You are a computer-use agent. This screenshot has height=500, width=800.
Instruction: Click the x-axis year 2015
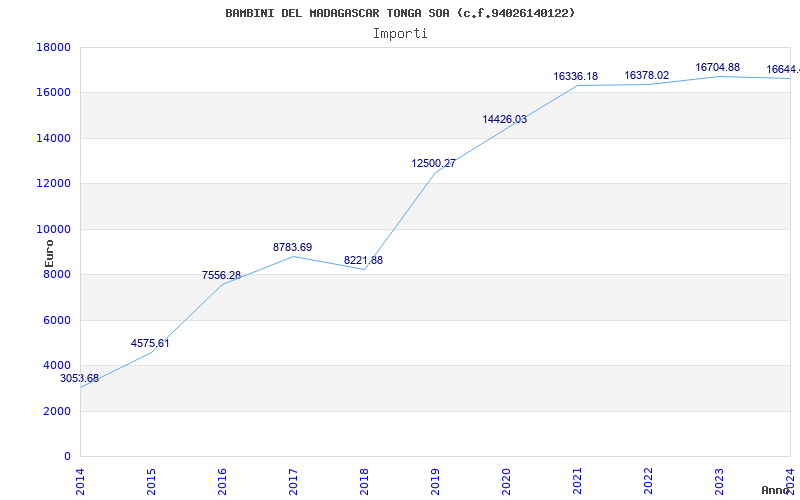point(151,482)
